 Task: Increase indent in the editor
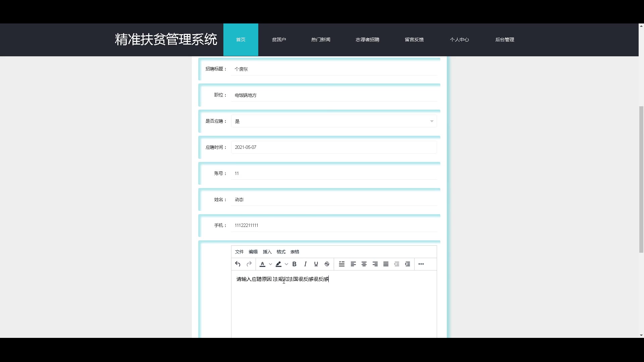tap(408, 264)
